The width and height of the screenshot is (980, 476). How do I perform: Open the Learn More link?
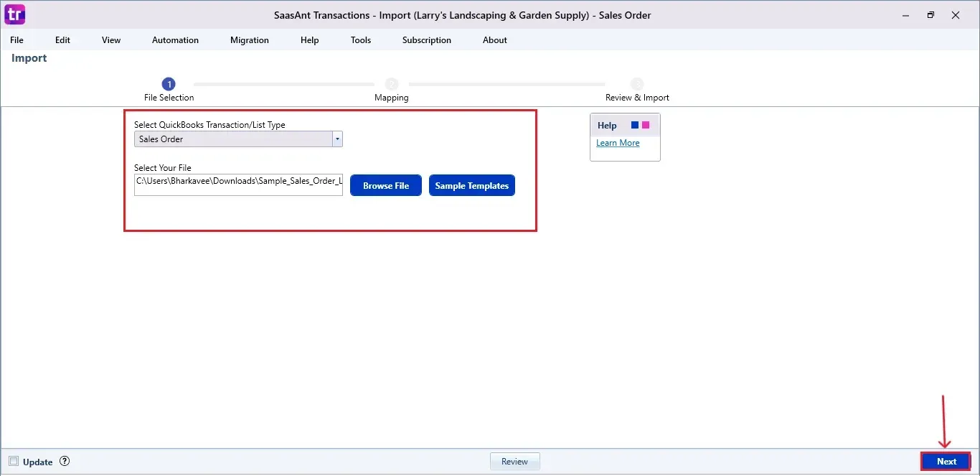click(x=618, y=143)
